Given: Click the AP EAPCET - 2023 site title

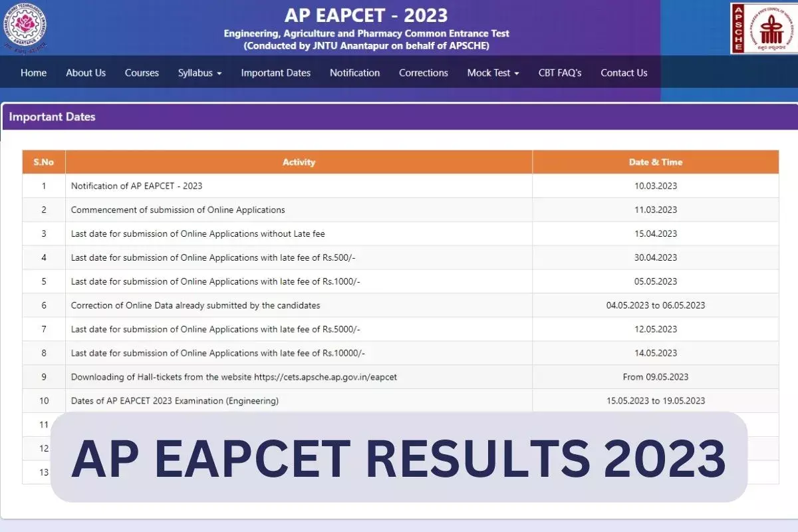Looking at the screenshot, I should point(366,15).
